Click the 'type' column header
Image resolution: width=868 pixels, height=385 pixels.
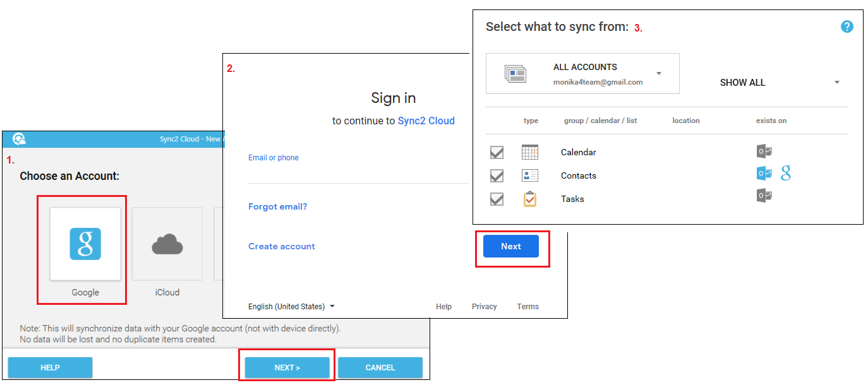point(531,121)
